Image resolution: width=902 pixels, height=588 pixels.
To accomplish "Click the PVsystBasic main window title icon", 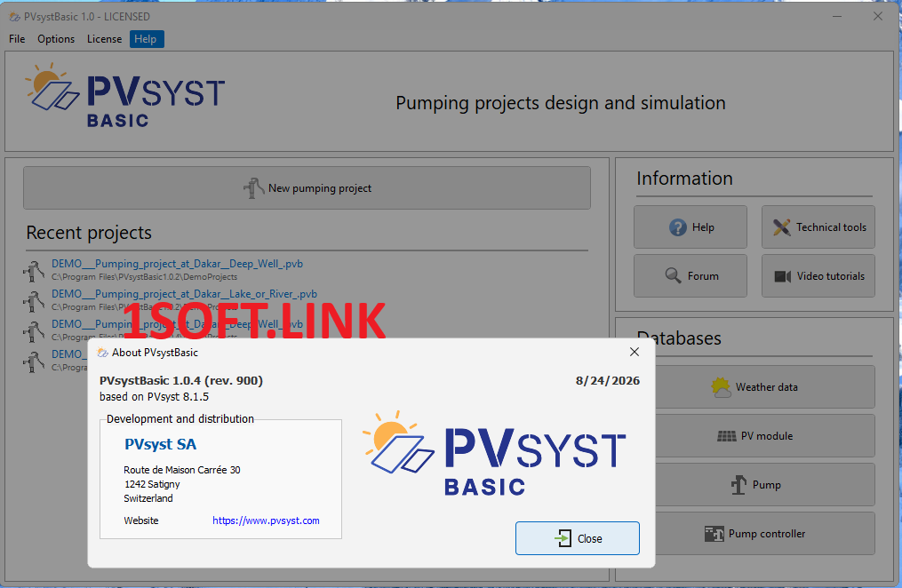I will (x=14, y=17).
